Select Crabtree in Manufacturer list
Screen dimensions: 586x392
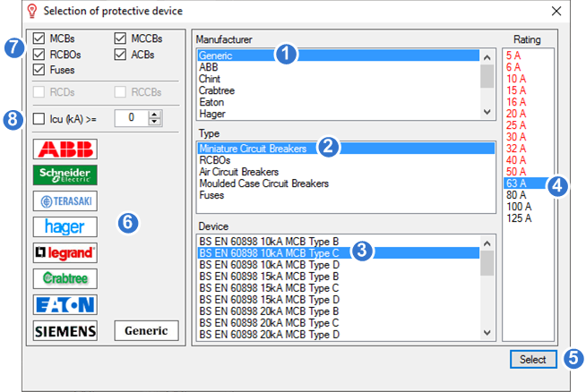click(x=339, y=90)
